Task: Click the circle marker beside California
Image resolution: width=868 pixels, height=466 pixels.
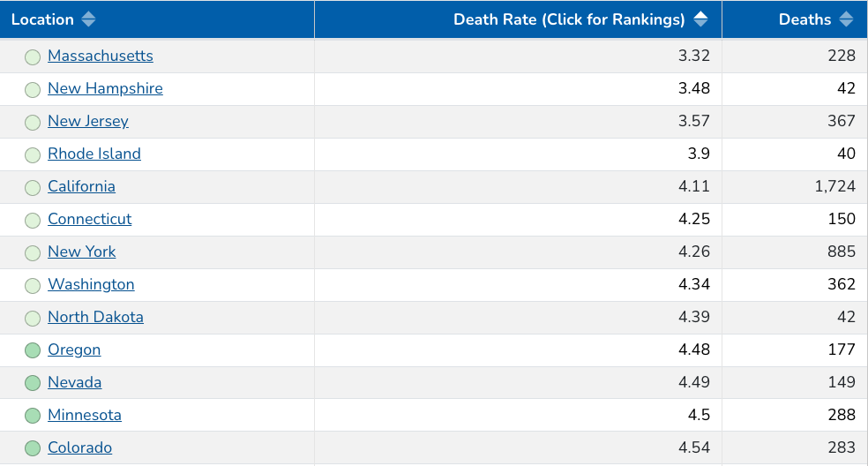Action: pyautogui.click(x=33, y=188)
